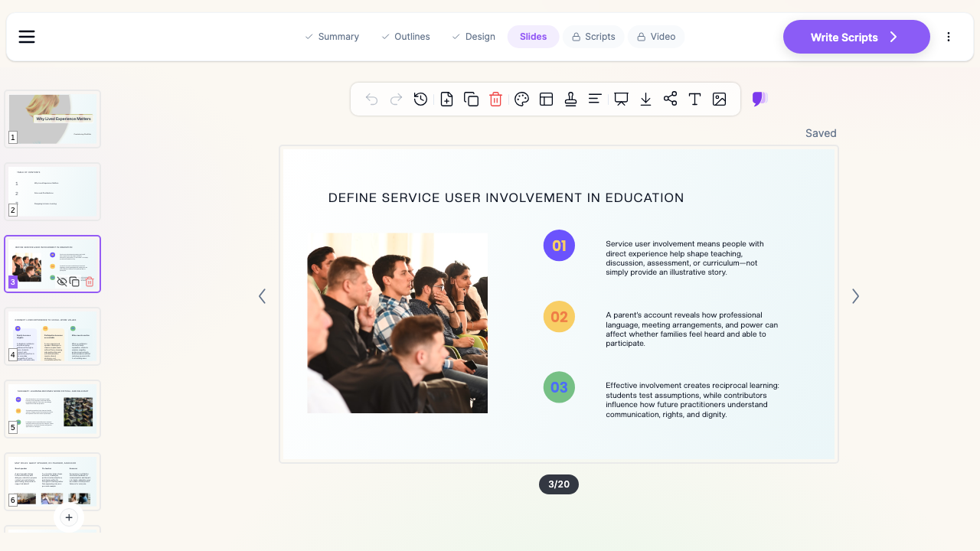
Task: Download slides with the download arrow icon
Action: coord(645,99)
